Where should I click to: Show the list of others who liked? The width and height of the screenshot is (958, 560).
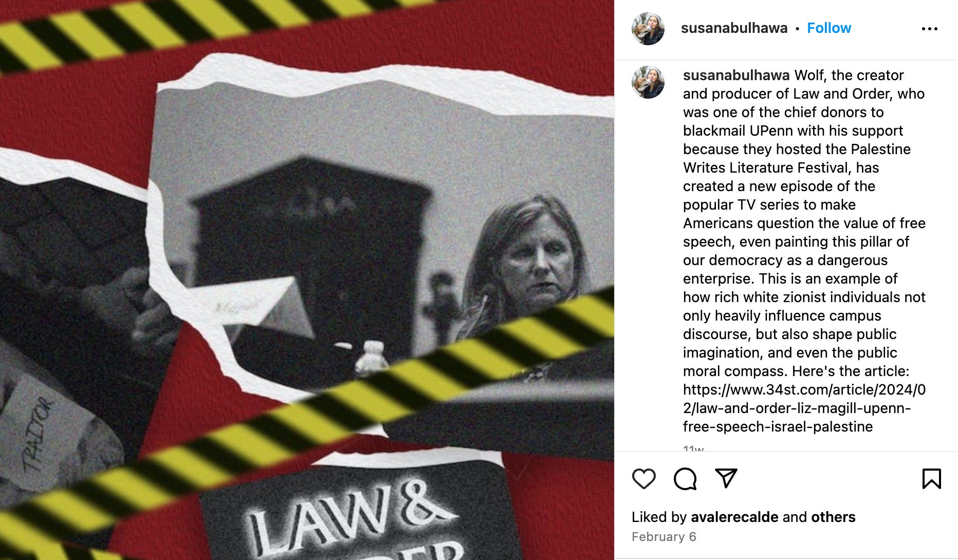[x=833, y=517]
